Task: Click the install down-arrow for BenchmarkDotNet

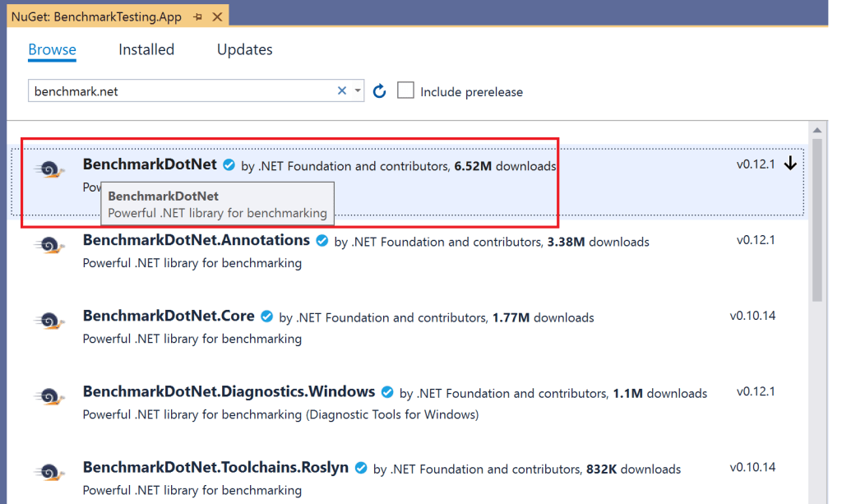Action: click(791, 164)
